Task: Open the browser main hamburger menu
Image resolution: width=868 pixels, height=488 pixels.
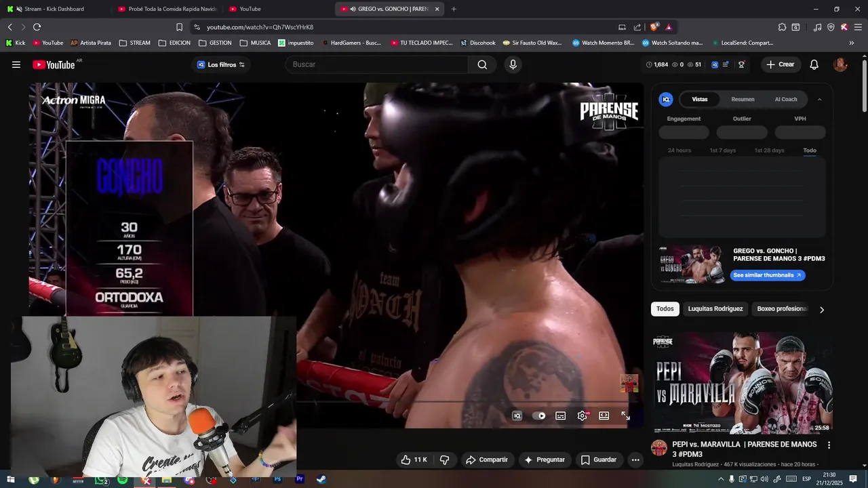Action: coord(858,27)
